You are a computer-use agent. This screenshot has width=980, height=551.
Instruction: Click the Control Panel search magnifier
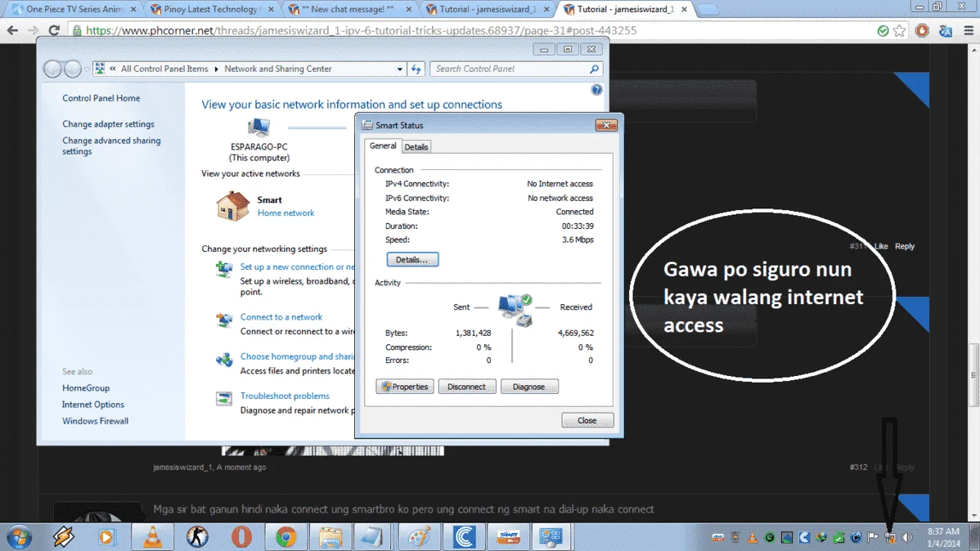(595, 69)
